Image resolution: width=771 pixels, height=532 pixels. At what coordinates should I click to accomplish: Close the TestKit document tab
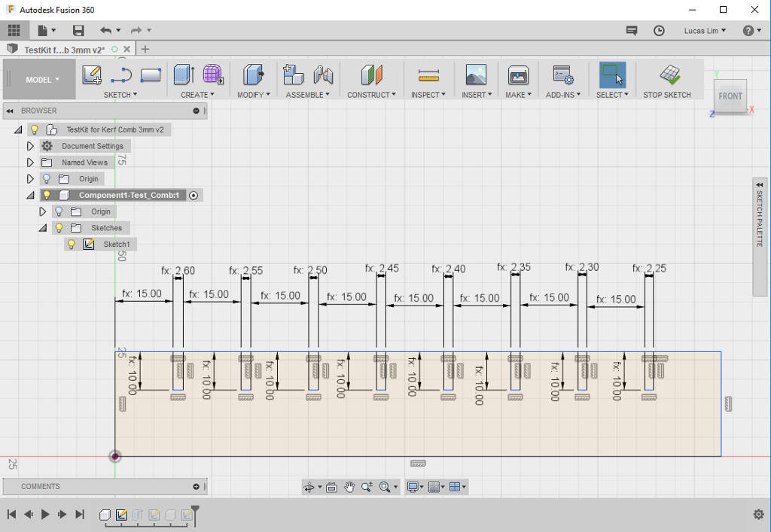point(126,49)
